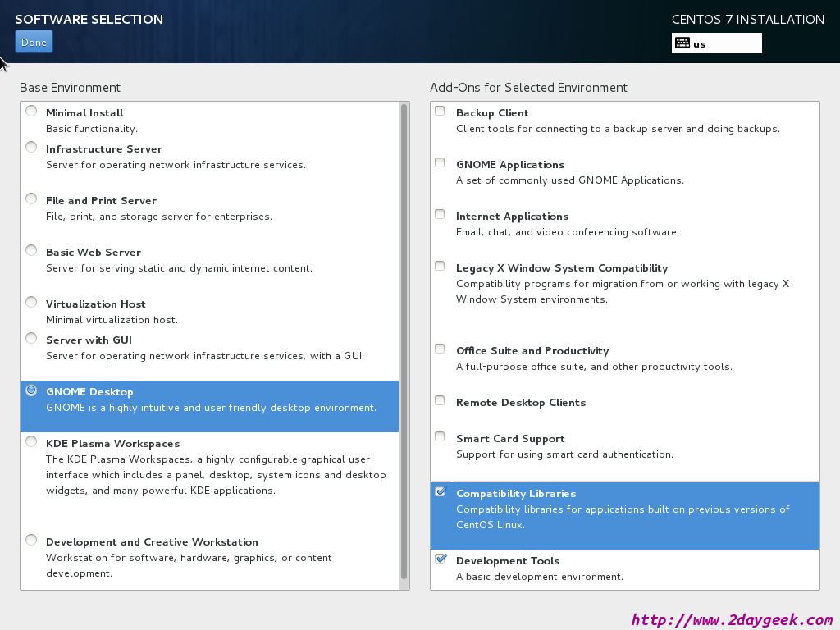Click 'Email, chat, and video conferencing software.' text

[x=568, y=232]
